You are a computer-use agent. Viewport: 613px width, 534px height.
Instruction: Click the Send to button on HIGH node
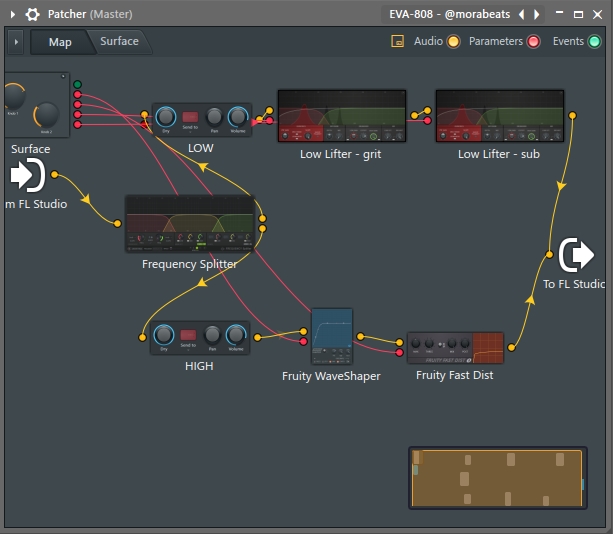[x=189, y=335]
